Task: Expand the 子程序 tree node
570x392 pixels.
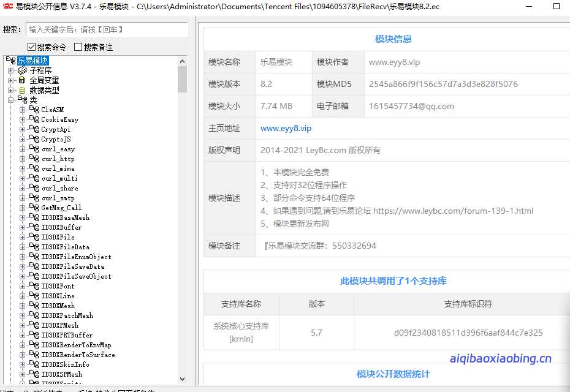Action: pyautogui.click(x=10, y=70)
